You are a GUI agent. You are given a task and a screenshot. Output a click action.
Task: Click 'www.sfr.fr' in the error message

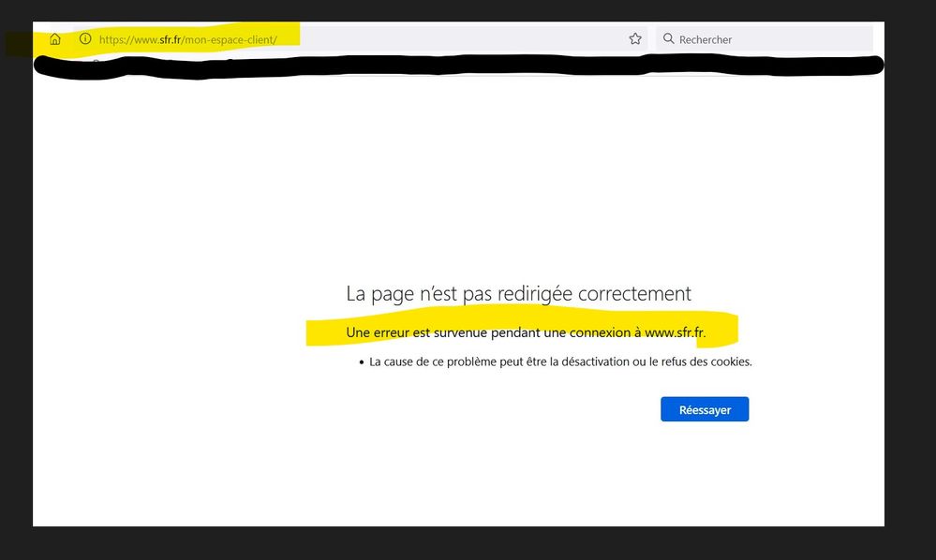(x=675, y=332)
